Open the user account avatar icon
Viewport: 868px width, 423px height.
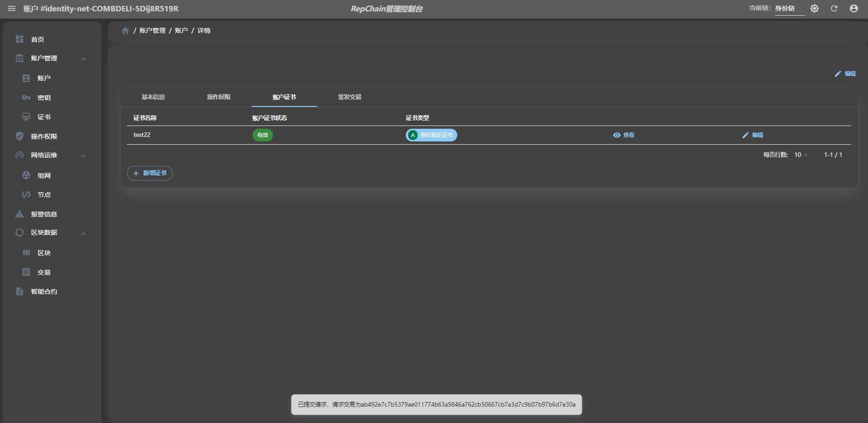tap(854, 9)
